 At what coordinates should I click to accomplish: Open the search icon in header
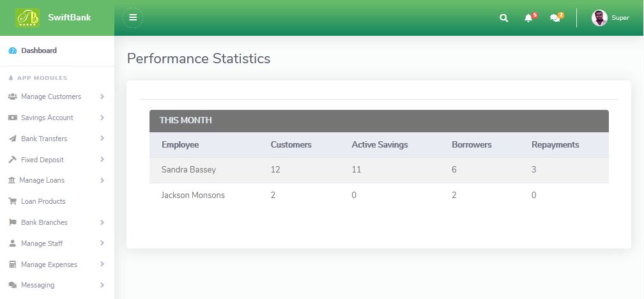tap(504, 18)
